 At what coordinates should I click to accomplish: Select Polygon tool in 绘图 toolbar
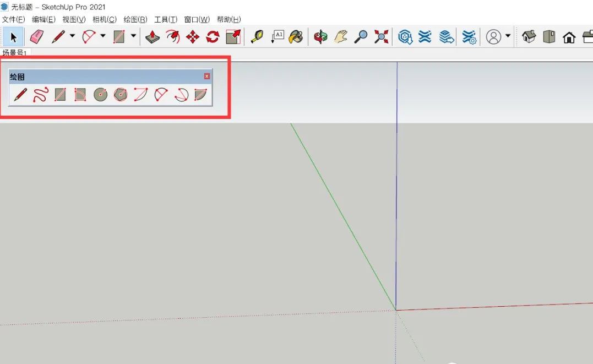click(x=120, y=94)
